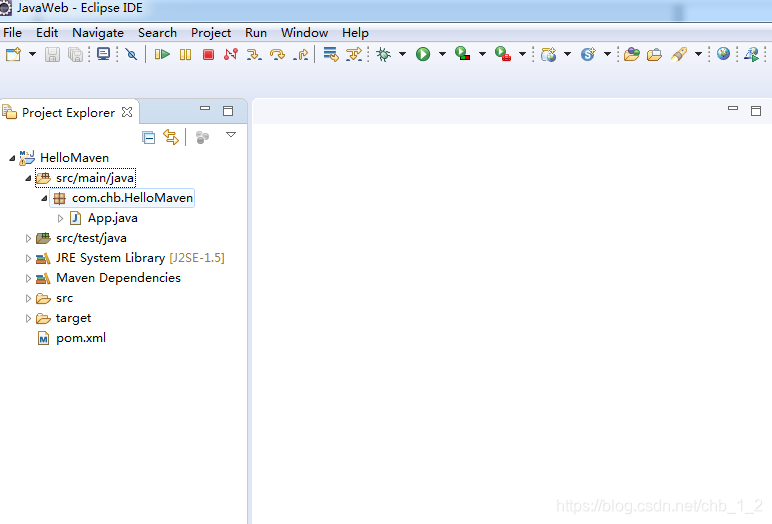Click the New Servlet icon
Screen dimensions: 772x524
[588, 54]
